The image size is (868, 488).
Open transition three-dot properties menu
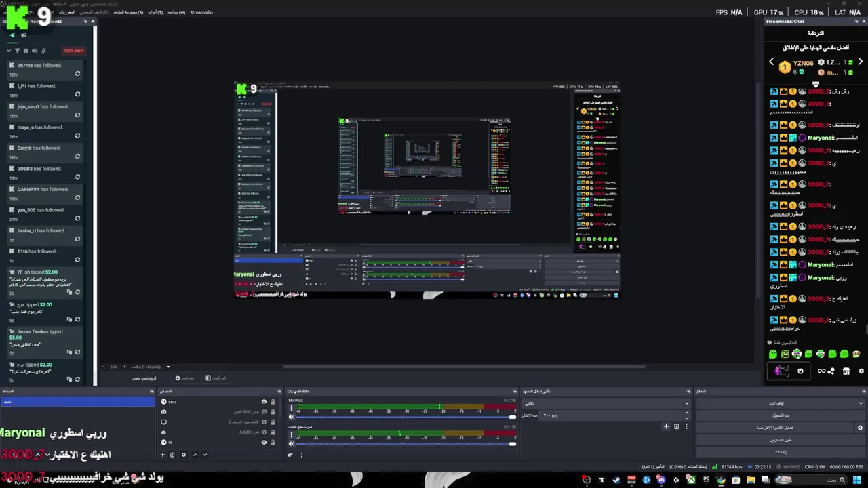[x=686, y=426]
